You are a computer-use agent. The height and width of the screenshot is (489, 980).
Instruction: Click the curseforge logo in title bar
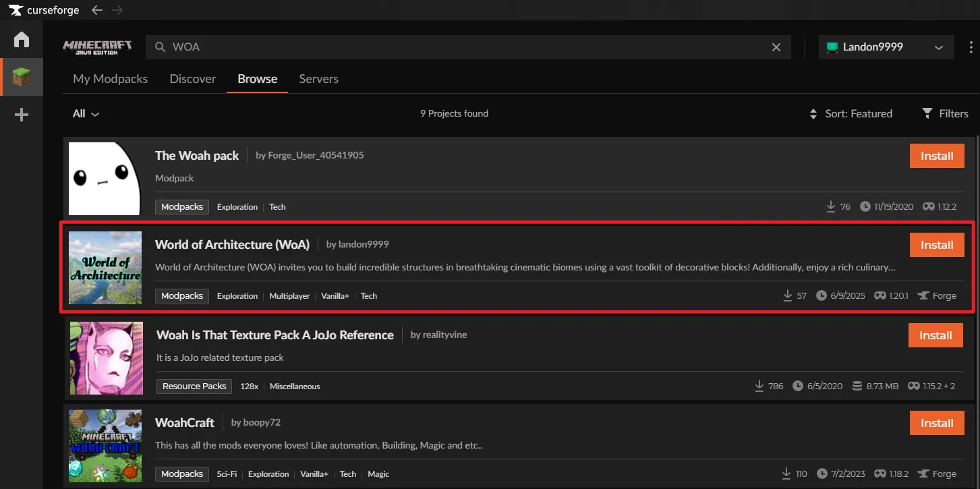coord(45,10)
